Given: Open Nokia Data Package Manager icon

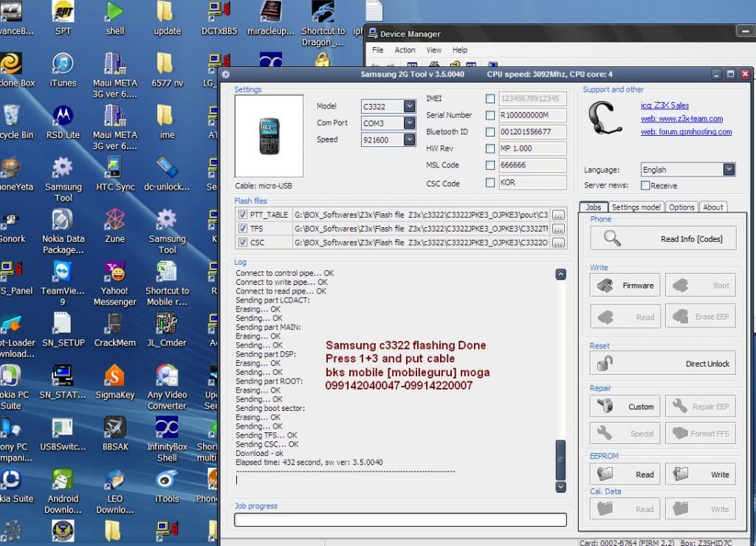Looking at the screenshot, I should point(63,232).
